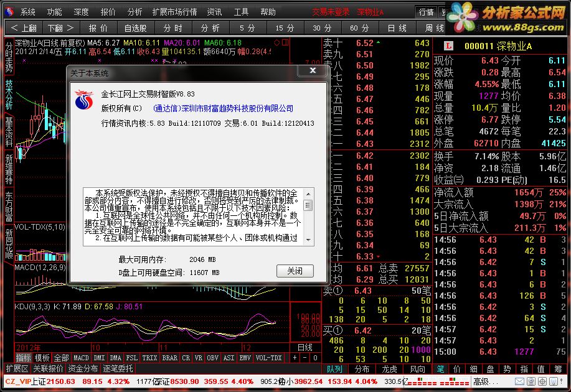Image resolution: width=571 pixels, height=392 pixels.
Task: Open the 深圳市财富趋势科技股份有限公司 link
Action: [x=223, y=108]
